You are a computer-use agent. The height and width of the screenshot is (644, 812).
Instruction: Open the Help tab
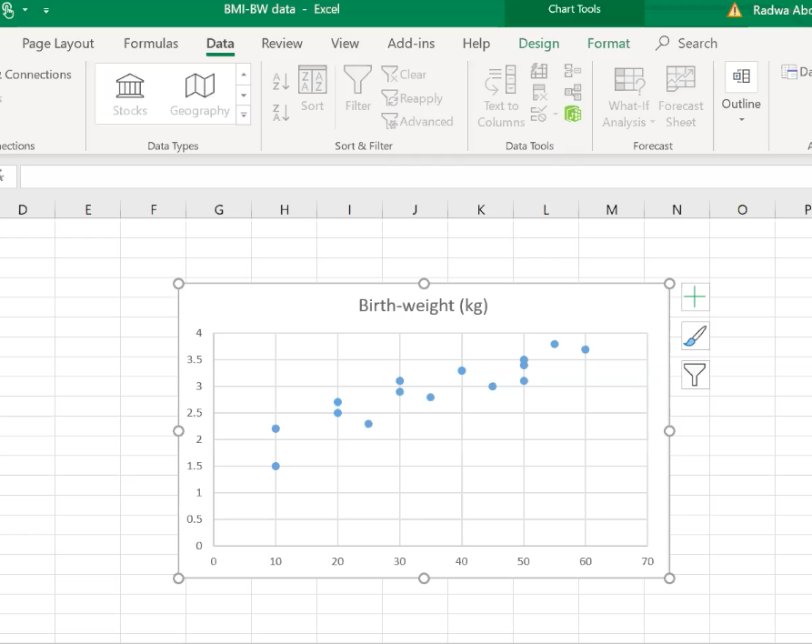pyautogui.click(x=476, y=44)
